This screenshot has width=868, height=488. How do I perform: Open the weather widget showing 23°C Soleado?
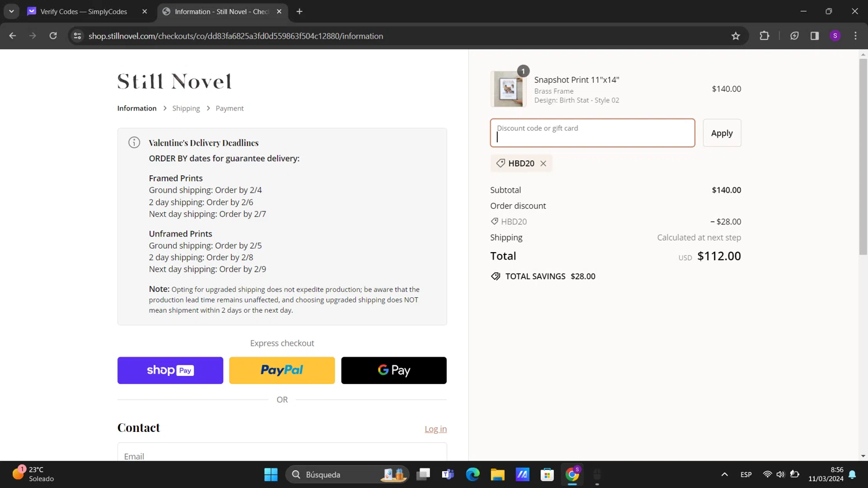(34, 474)
